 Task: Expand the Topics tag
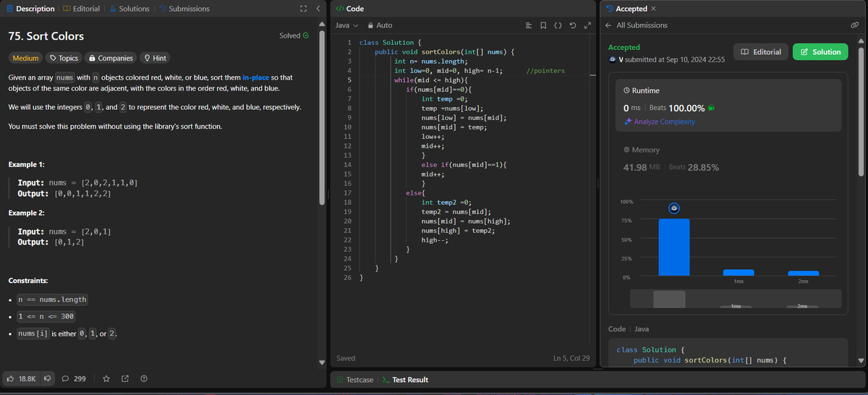point(64,58)
